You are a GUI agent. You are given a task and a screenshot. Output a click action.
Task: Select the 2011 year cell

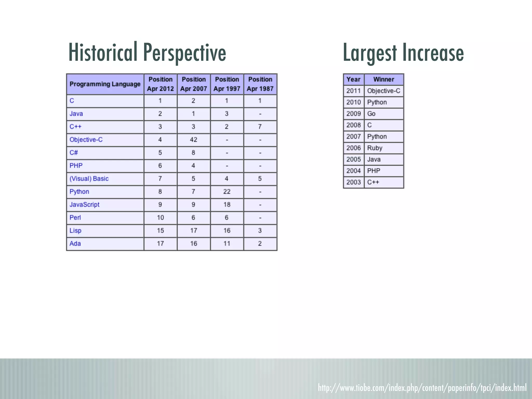(x=354, y=91)
